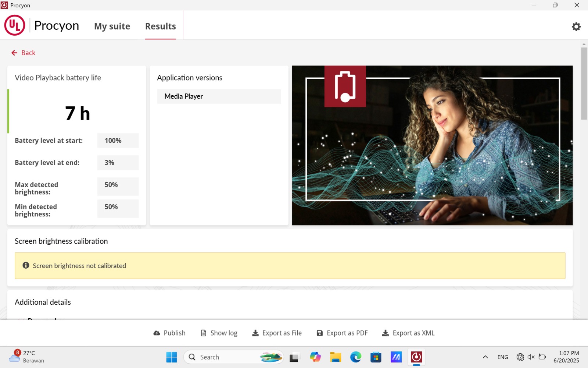Click the ENG language indicator
Viewport: 588px width, 368px height.
coord(503,357)
